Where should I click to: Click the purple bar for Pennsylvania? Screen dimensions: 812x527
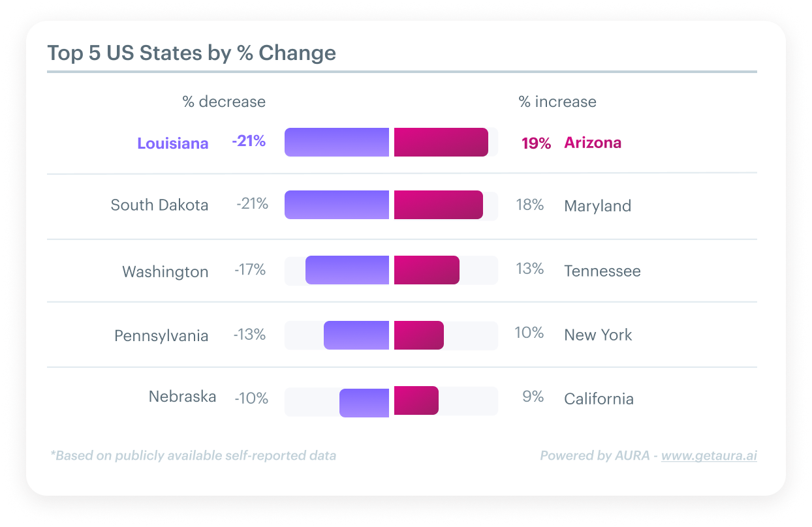click(x=356, y=335)
